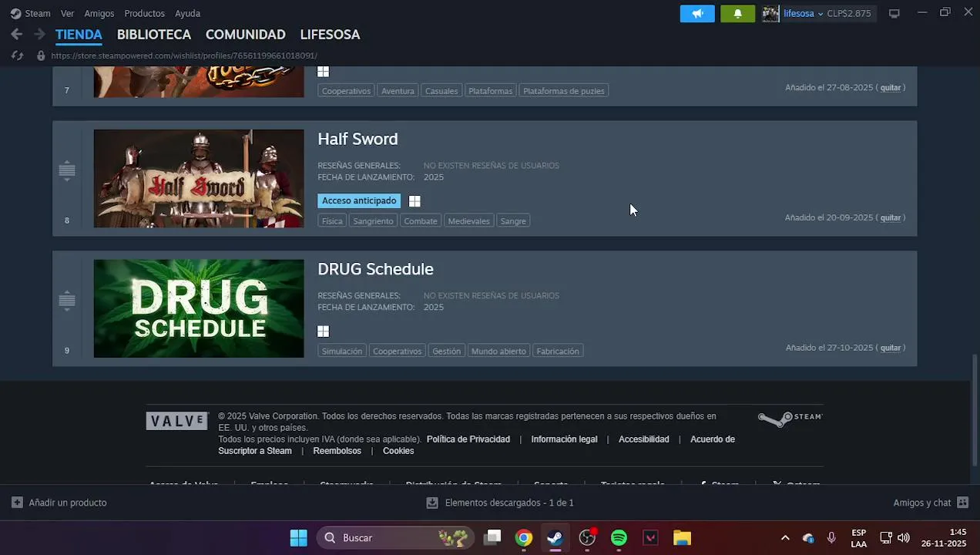Switch to the BIBLIOTECA tab

154,35
